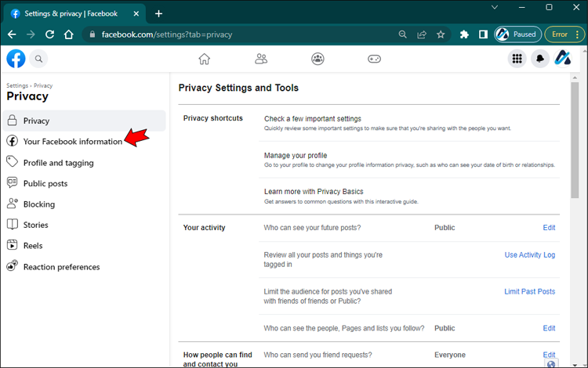
Task: Open a new browser tab
Action: [158, 14]
